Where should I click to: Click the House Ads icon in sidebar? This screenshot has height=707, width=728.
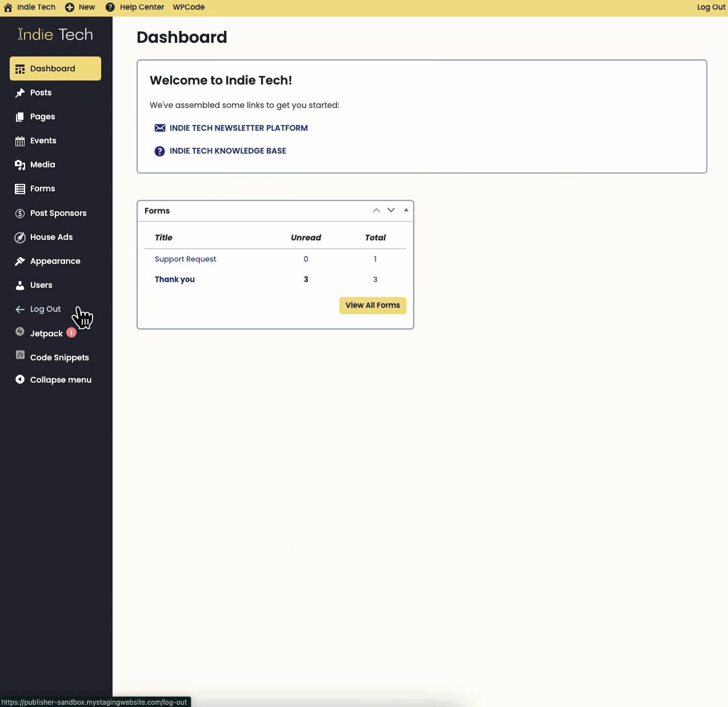[20, 237]
